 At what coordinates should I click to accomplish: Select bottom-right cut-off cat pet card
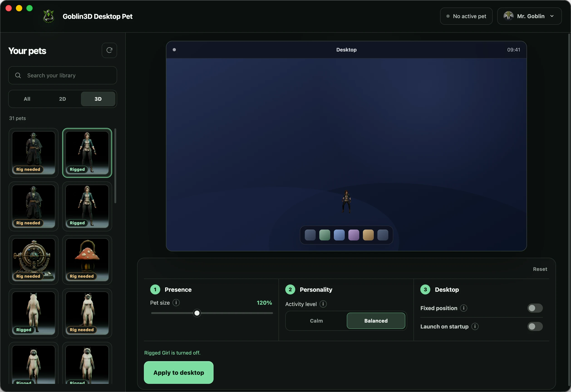coord(87,363)
